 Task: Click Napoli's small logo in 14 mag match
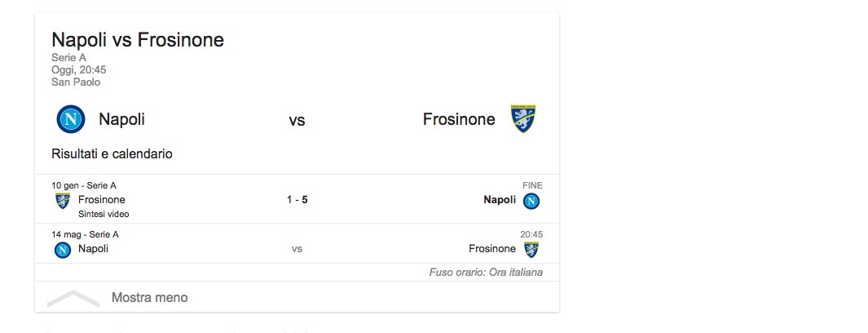pos(62,250)
